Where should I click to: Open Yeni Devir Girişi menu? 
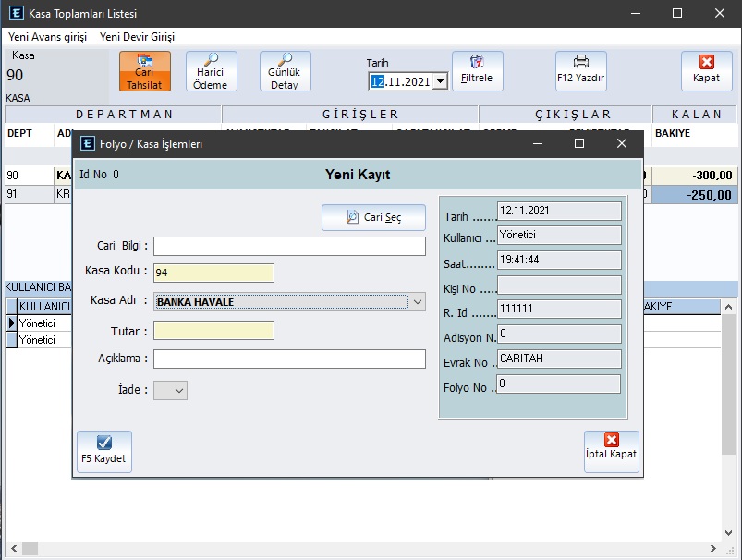tap(138, 37)
